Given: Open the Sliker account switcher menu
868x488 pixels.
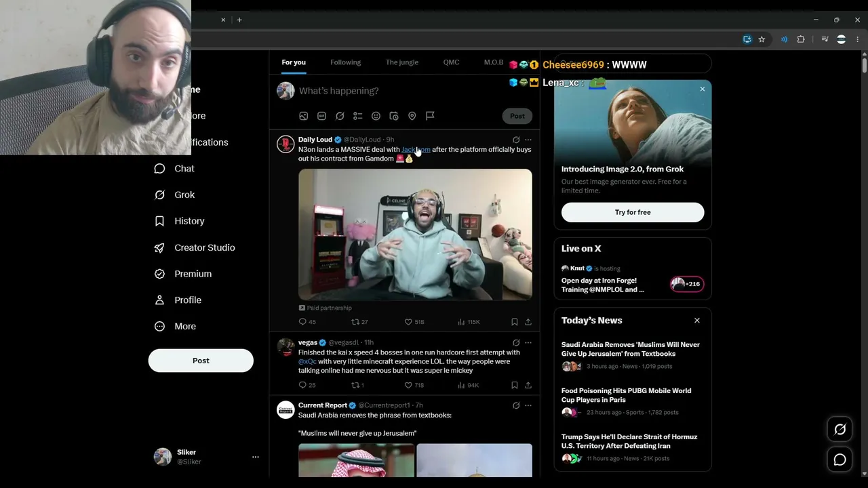Looking at the screenshot, I should (256, 457).
